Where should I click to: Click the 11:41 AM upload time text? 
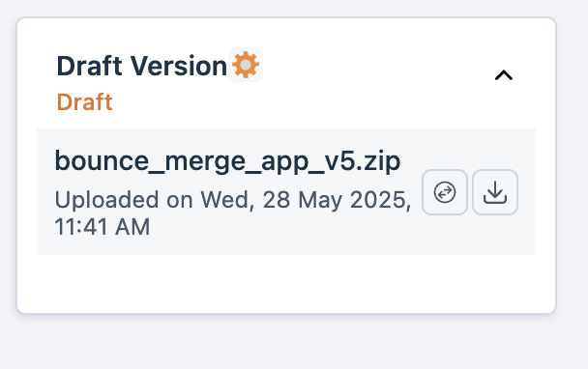[103, 227]
